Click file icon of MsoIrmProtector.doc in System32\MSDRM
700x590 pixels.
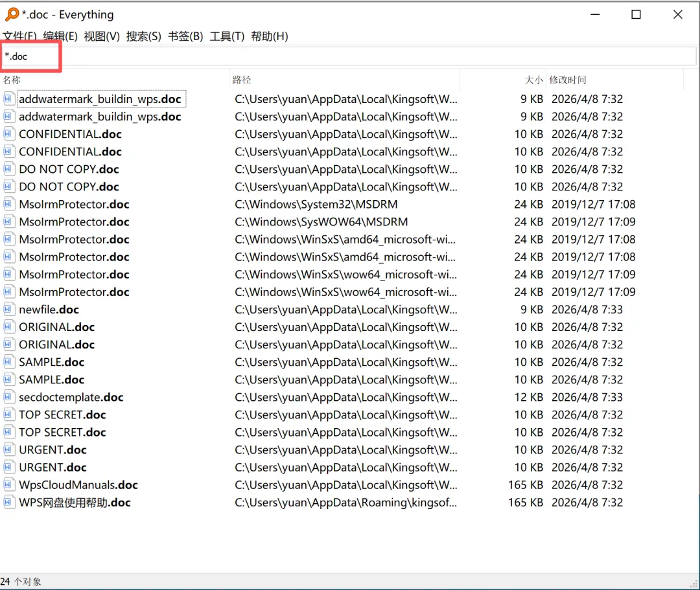point(8,204)
